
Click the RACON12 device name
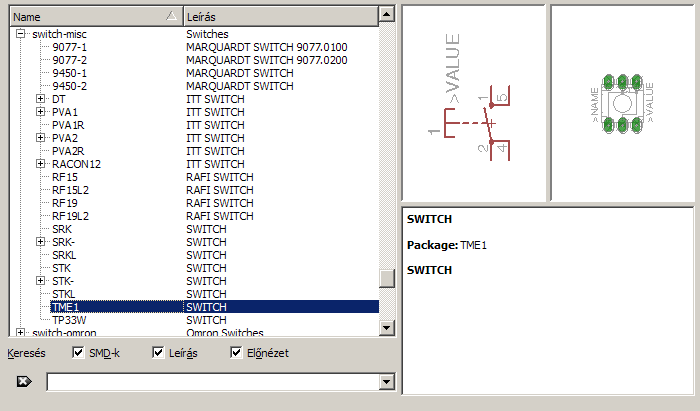76,164
